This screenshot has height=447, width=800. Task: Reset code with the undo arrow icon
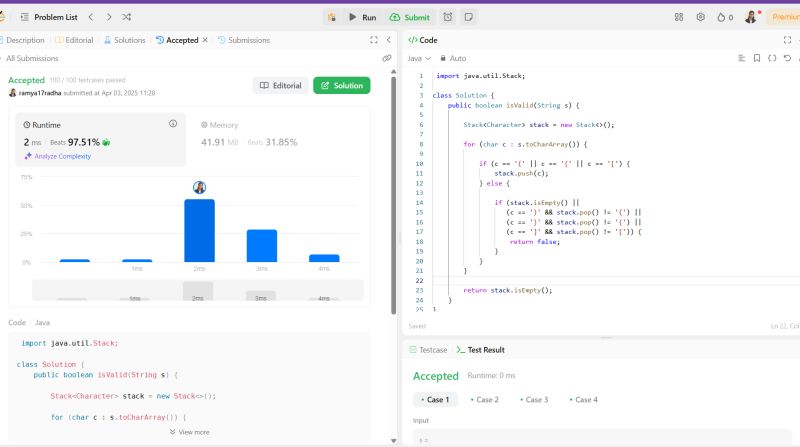pyautogui.click(x=787, y=58)
